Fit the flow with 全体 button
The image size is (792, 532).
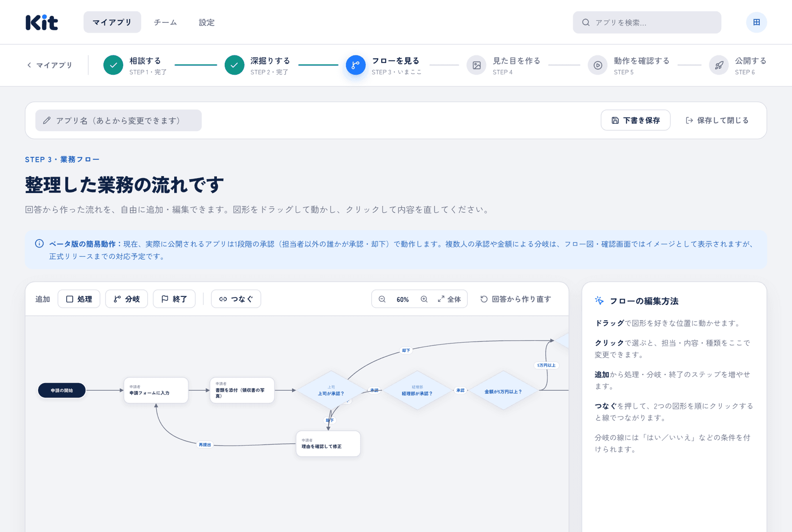tap(449, 299)
